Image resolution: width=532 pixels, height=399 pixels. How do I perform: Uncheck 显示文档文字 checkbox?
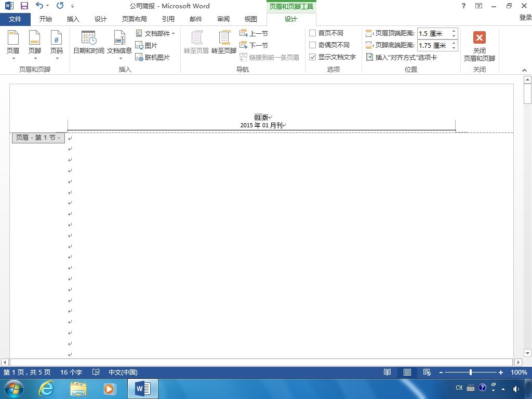click(312, 57)
